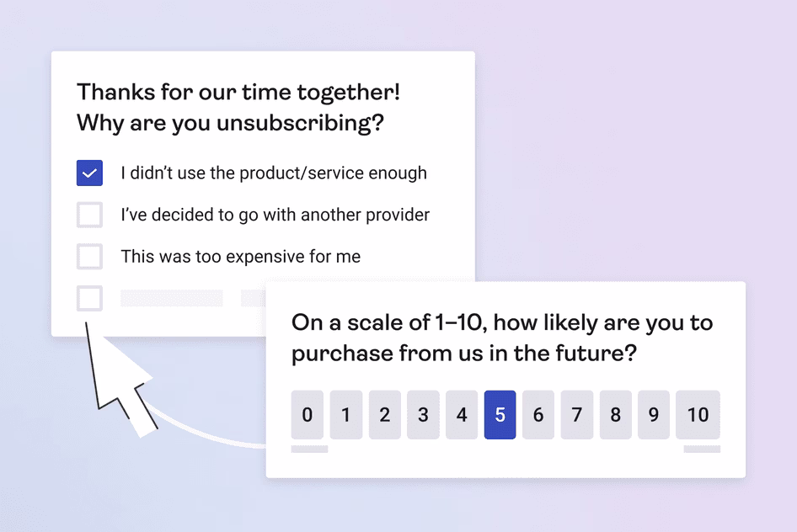Uncheck "I didn't use the product/service enough"

pos(88,173)
